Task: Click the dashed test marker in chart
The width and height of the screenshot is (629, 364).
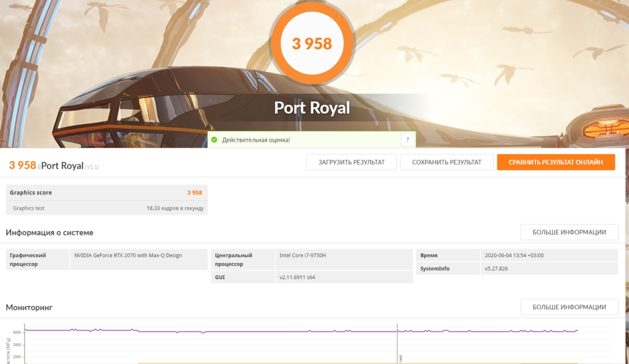Action: pos(397,344)
